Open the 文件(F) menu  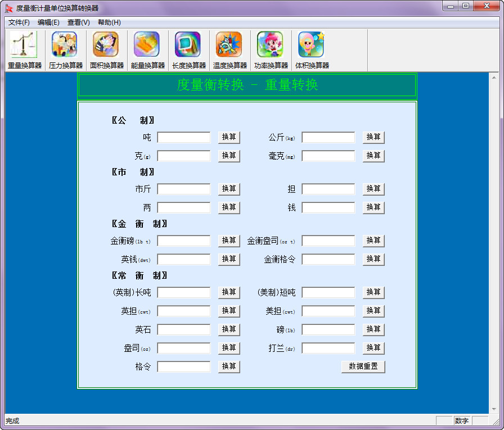19,22
